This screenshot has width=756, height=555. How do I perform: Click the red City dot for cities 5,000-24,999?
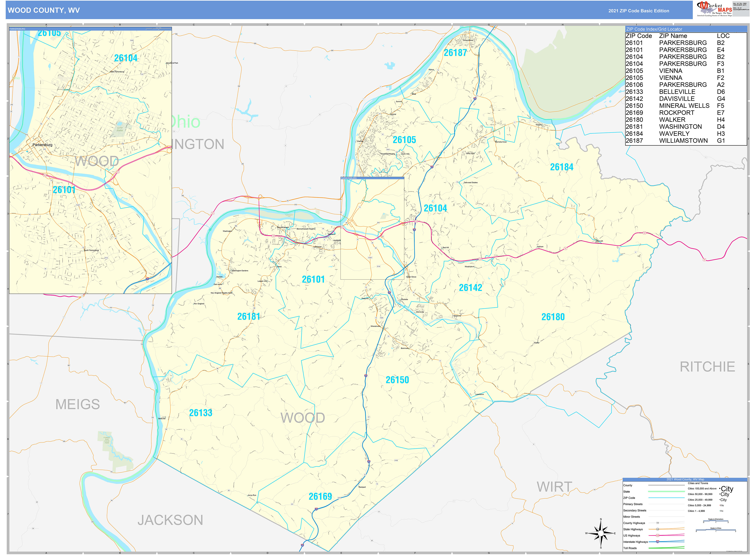720,505
